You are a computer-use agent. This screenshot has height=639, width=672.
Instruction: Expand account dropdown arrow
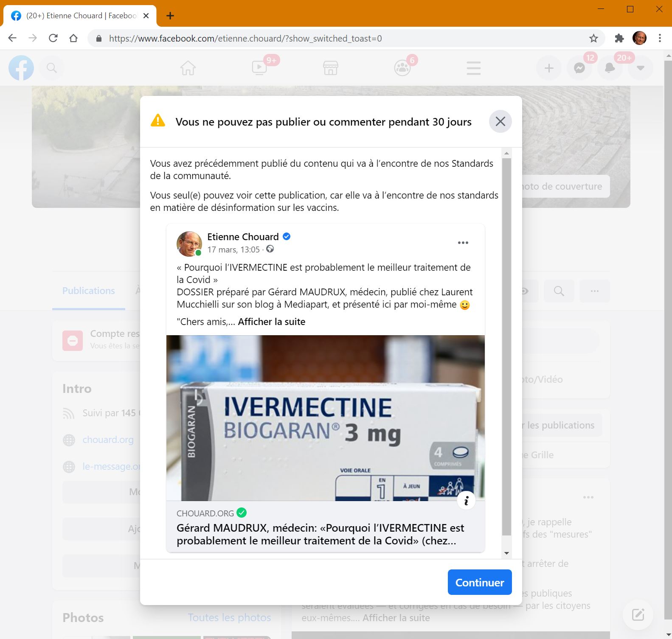click(x=641, y=68)
